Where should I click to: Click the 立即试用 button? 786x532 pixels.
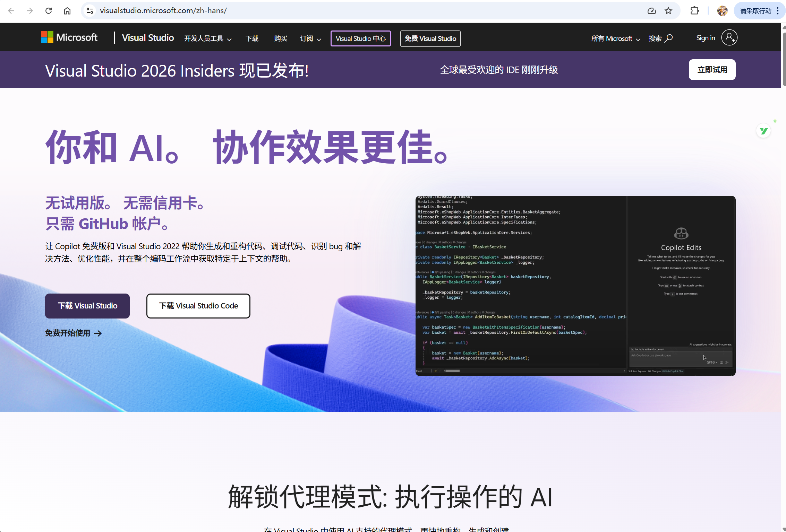coord(712,70)
